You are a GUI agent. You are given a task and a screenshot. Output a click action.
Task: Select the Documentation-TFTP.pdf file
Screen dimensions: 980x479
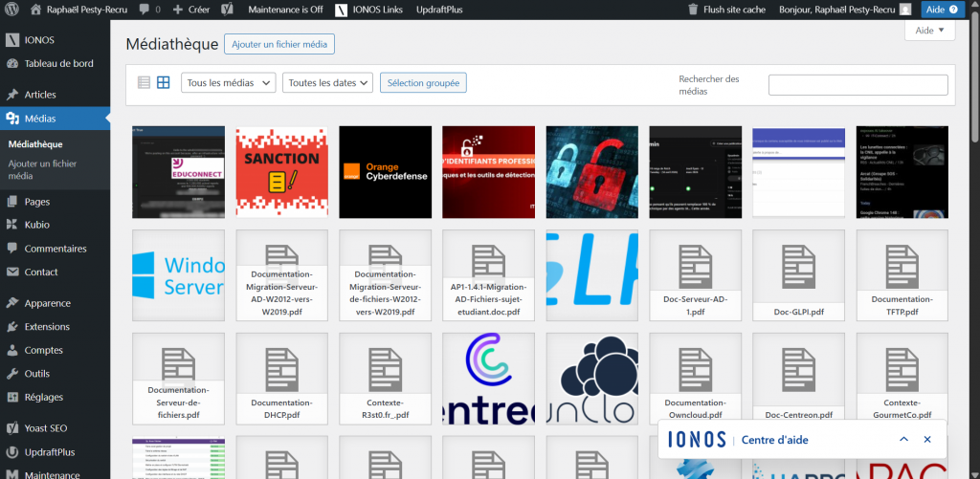[902, 275]
